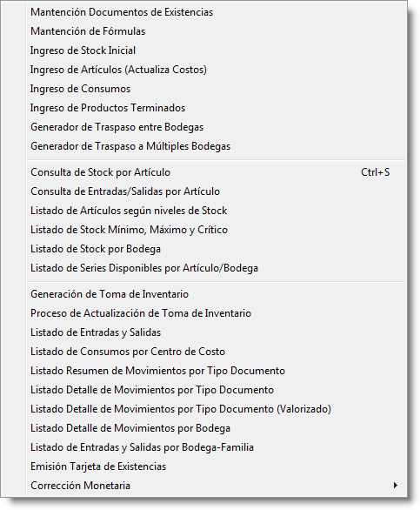
Task: Select Consulta de Entradas/Salidas por Artículo
Action: pyautogui.click(x=217, y=191)
